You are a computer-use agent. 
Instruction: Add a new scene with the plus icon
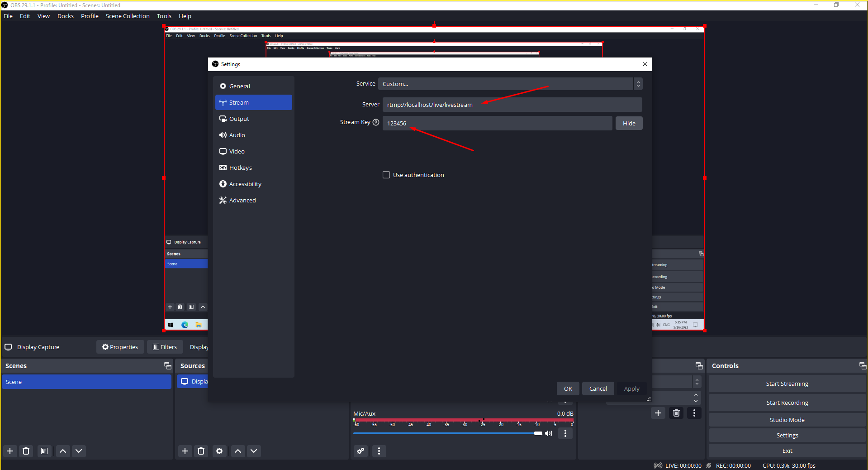(x=10, y=451)
